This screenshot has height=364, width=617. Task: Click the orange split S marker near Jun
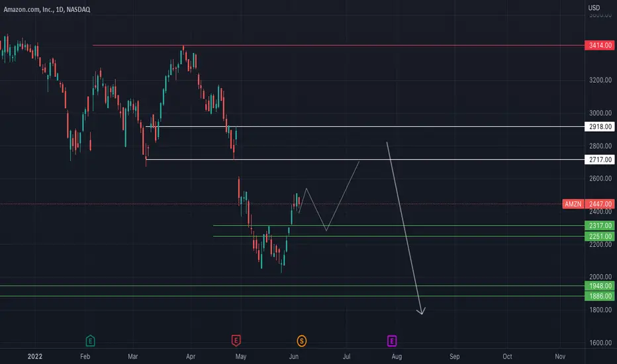pyautogui.click(x=301, y=341)
